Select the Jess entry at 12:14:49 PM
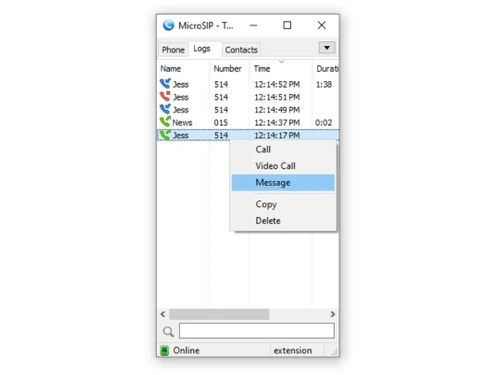Screen dimensions: 500x375 pos(248,110)
